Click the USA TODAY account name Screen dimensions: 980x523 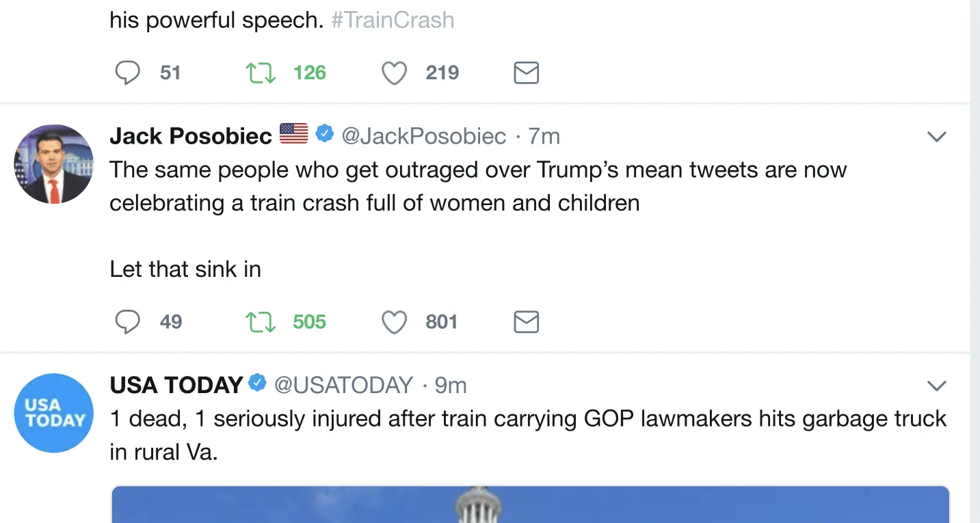176,385
